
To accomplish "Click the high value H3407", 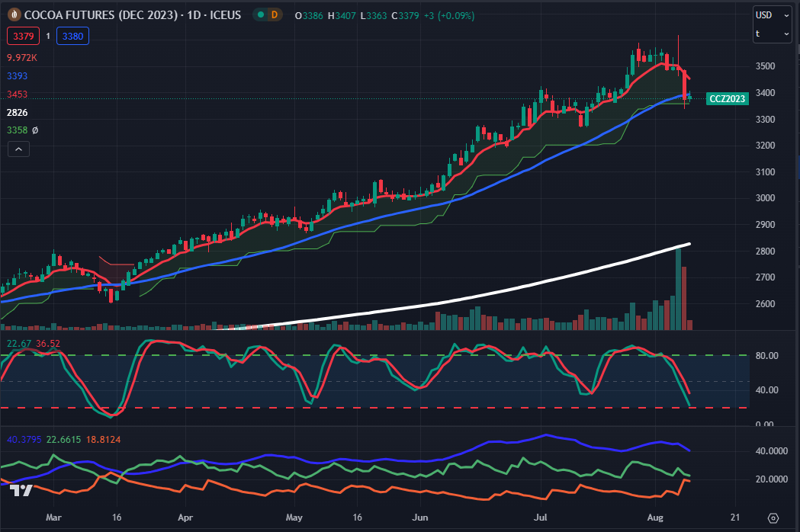I will tap(342, 16).
